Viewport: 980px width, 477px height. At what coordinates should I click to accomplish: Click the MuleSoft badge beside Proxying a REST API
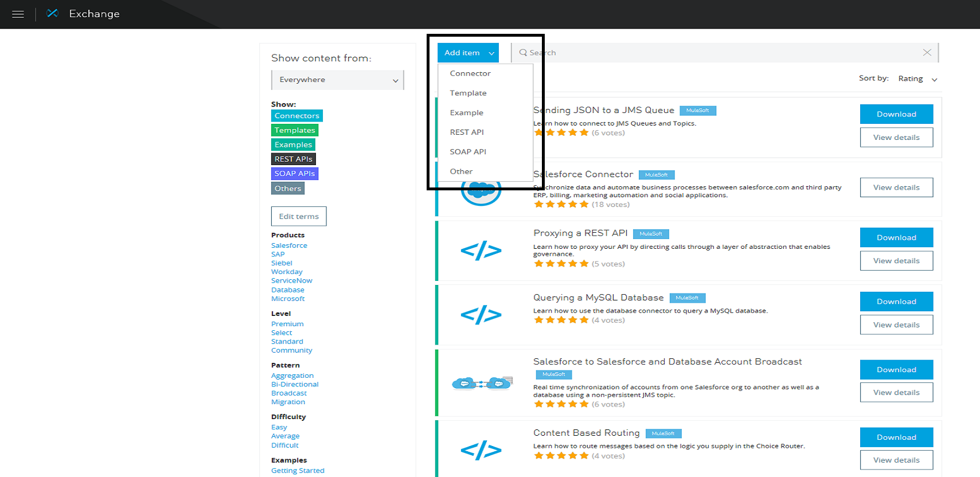tap(651, 234)
